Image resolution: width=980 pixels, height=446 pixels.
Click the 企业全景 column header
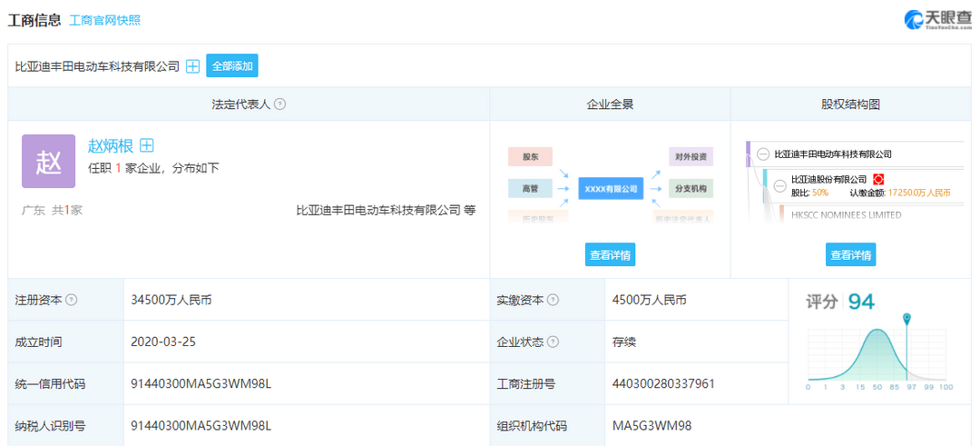[x=610, y=104]
